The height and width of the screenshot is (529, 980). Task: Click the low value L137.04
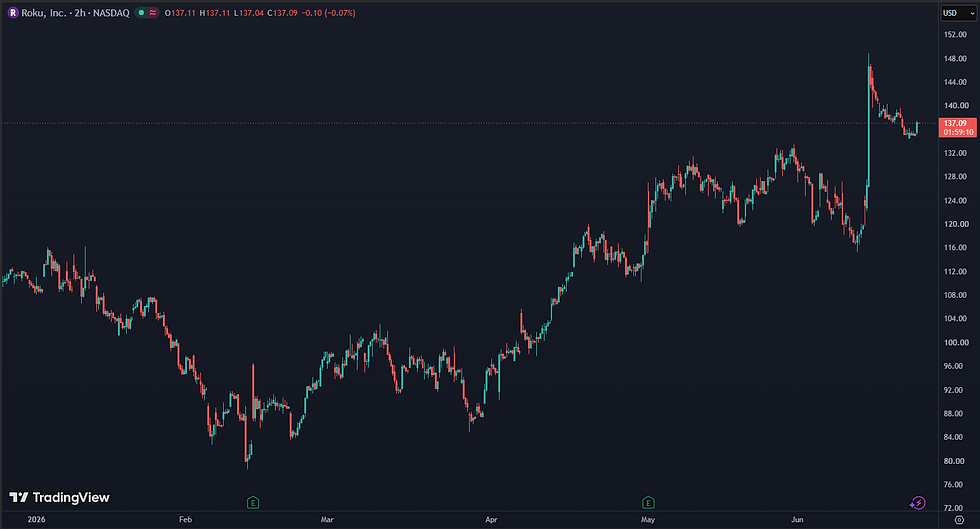pyautogui.click(x=249, y=13)
